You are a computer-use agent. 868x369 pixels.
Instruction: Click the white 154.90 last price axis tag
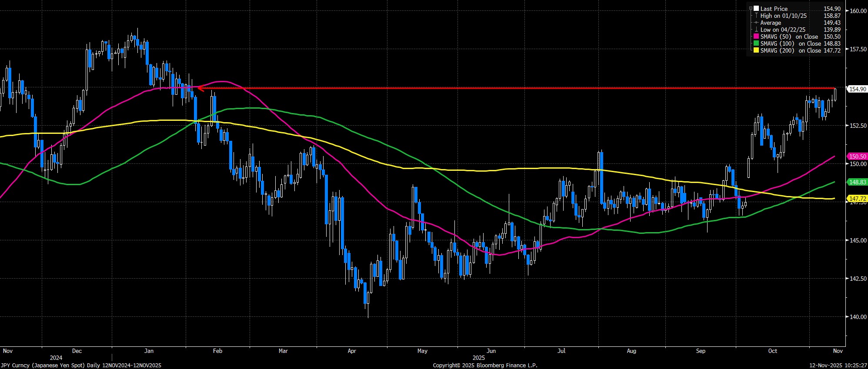coord(857,89)
